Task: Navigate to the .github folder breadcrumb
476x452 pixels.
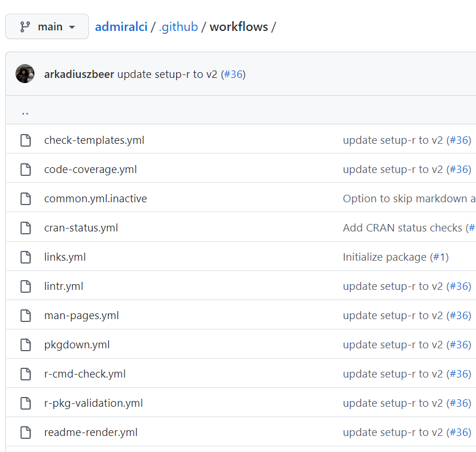Action: (x=178, y=27)
